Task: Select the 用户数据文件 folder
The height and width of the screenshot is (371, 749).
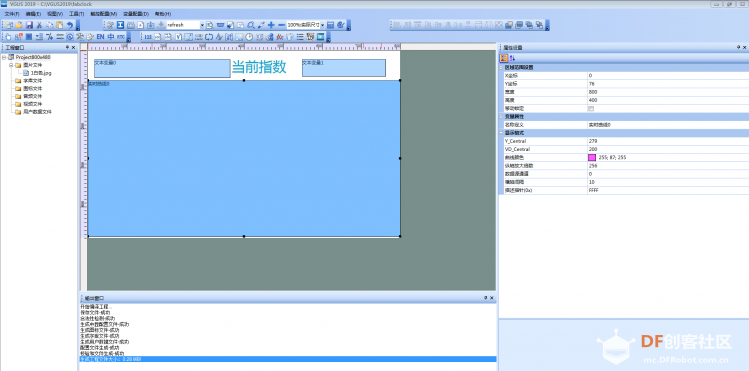Action: click(37, 112)
